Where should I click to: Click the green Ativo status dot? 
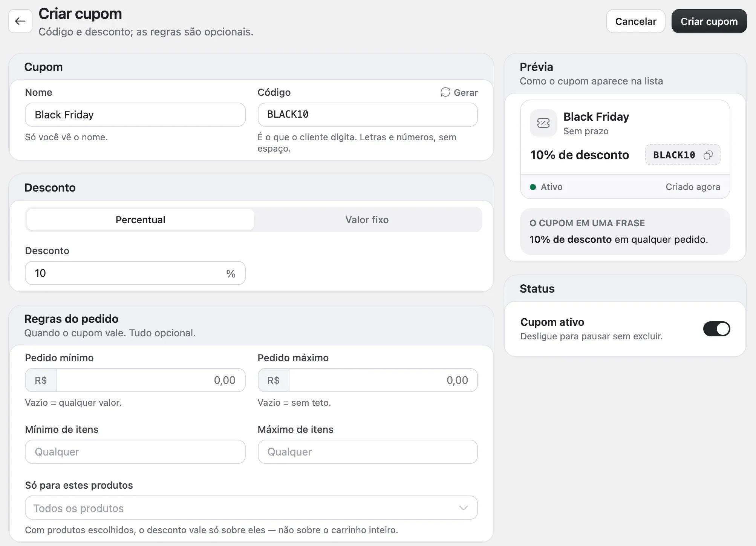pos(533,187)
